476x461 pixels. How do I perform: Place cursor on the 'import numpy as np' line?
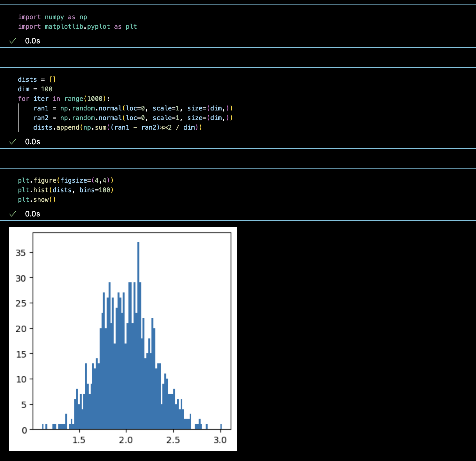[52, 17]
